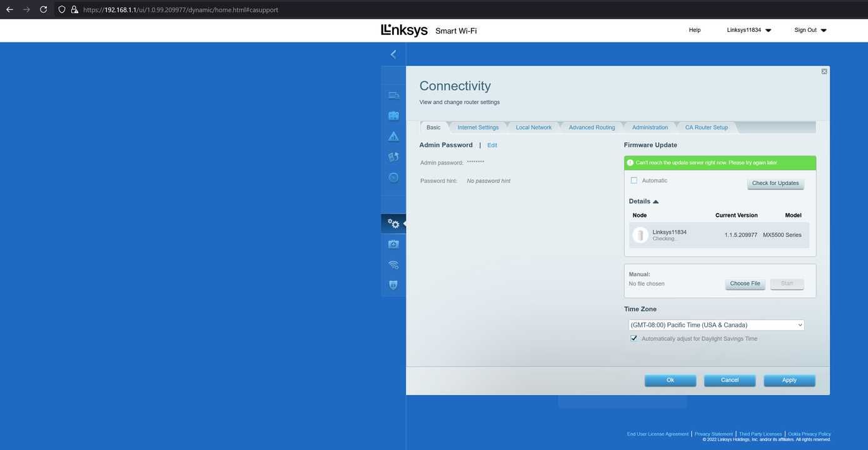Go back in the browser
Viewport: 868px width, 450px height.
(x=9, y=9)
